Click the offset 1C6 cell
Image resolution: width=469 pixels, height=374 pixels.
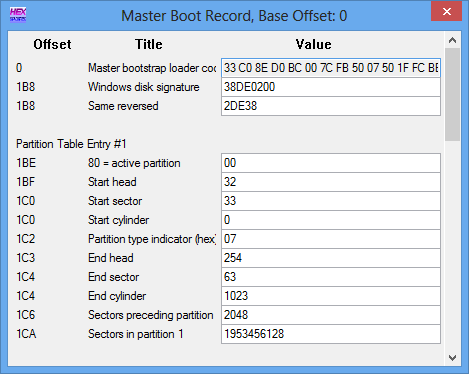click(26, 315)
